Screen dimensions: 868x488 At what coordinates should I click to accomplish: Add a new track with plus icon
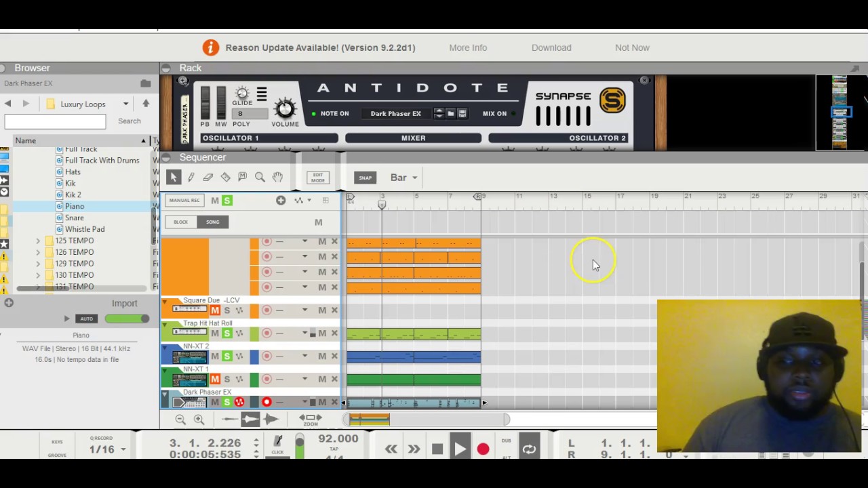[281, 201]
